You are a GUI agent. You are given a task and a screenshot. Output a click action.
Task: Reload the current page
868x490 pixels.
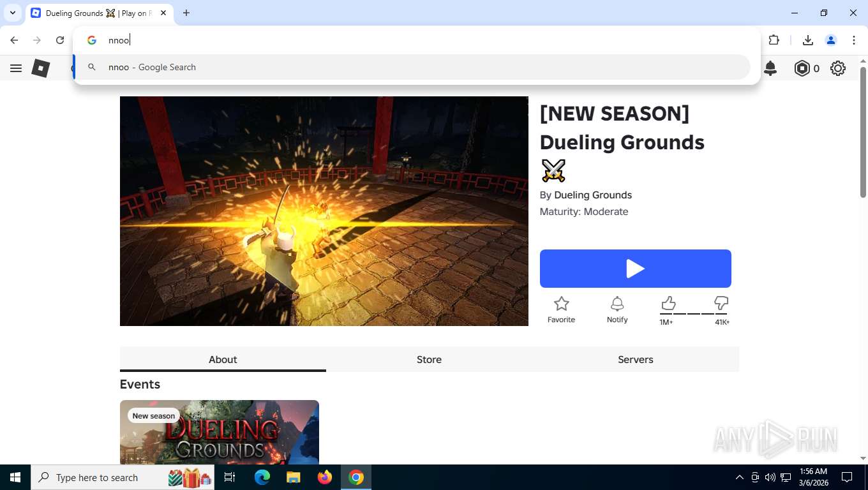60,40
